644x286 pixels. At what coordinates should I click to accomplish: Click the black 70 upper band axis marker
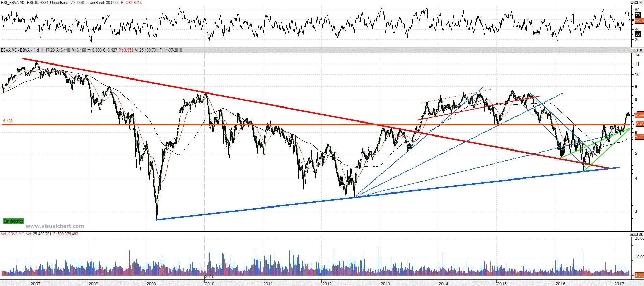pos(637,15)
